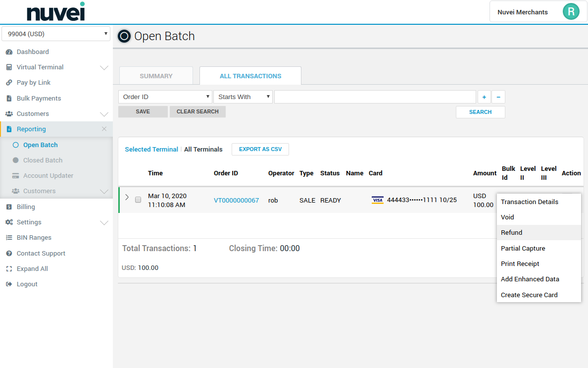Open Closed Batch report
The height and width of the screenshot is (368, 588).
(43, 160)
